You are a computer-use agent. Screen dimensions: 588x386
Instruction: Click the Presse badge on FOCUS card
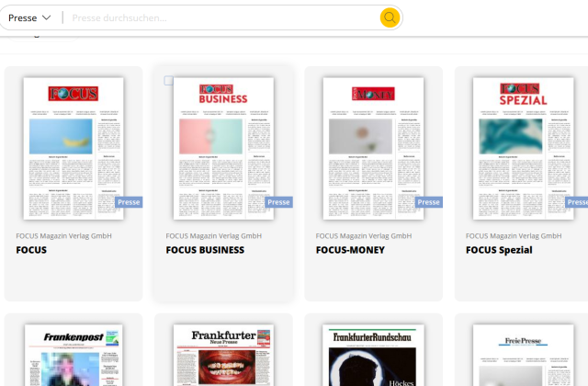point(129,202)
